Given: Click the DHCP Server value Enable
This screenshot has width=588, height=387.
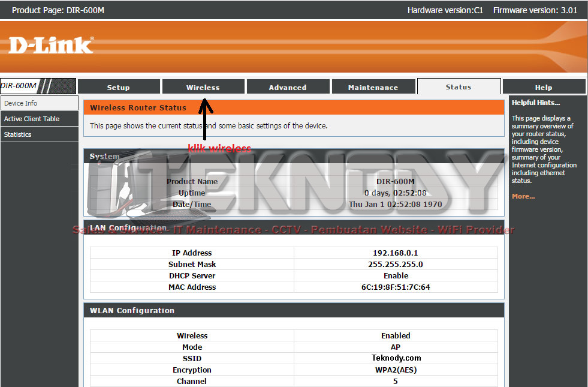Looking at the screenshot, I should (396, 275).
